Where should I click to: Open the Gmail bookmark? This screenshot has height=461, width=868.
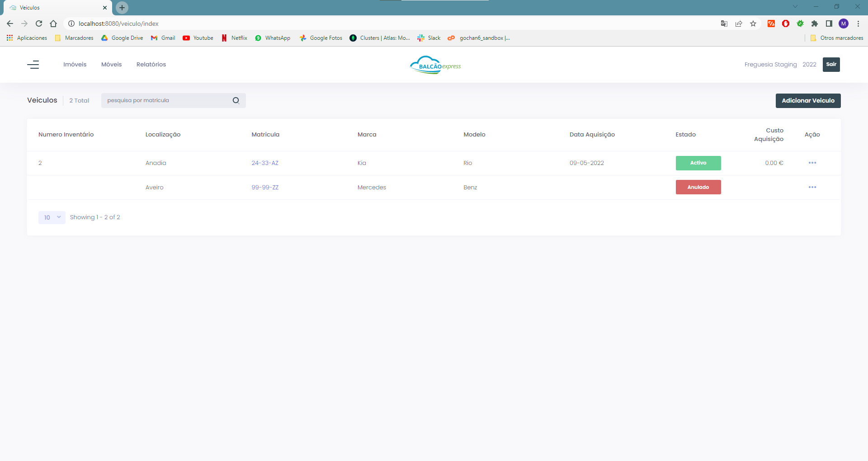pyautogui.click(x=163, y=38)
